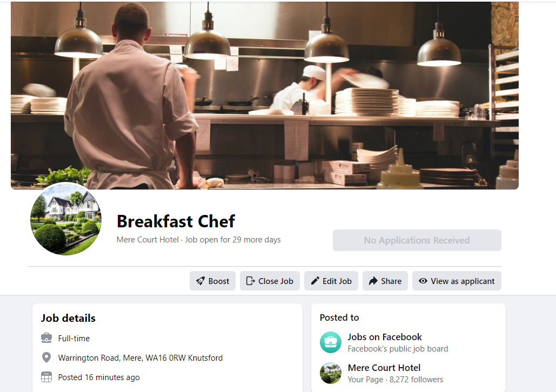Viewport: 556px width, 392px height.
Task: Open the Jobs on Facebook link
Action: (385, 337)
